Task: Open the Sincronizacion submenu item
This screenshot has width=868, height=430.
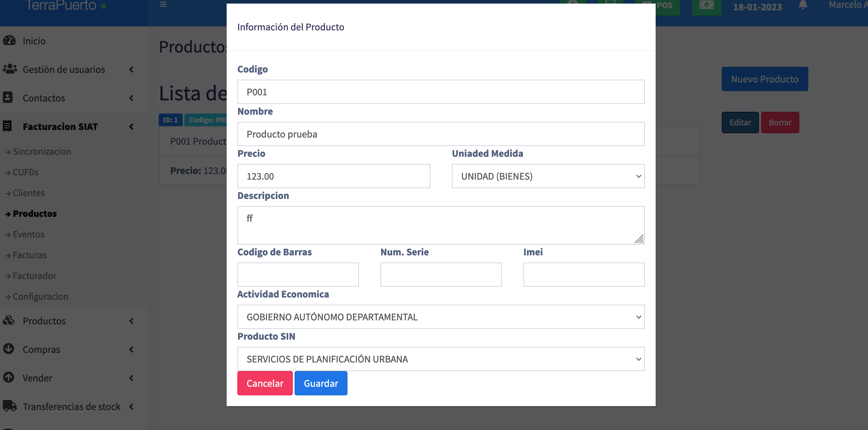Action: [42, 151]
